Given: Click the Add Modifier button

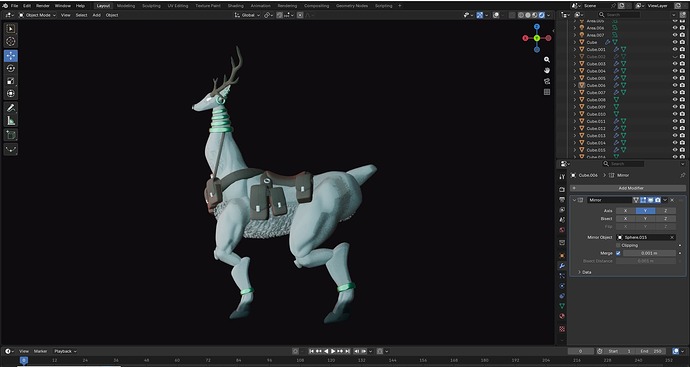Looking at the screenshot, I should point(628,188).
